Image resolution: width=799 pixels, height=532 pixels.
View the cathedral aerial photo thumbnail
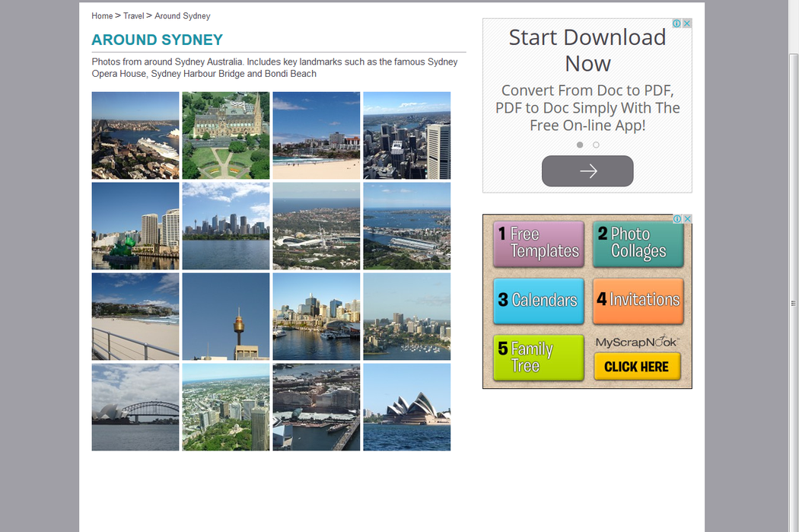pos(226,135)
